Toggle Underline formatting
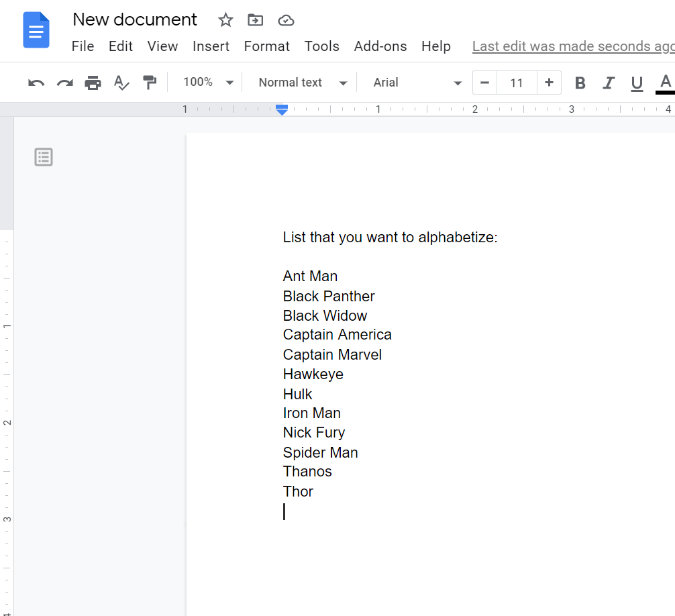Screen dimensions: 675x616 (637, 83)
